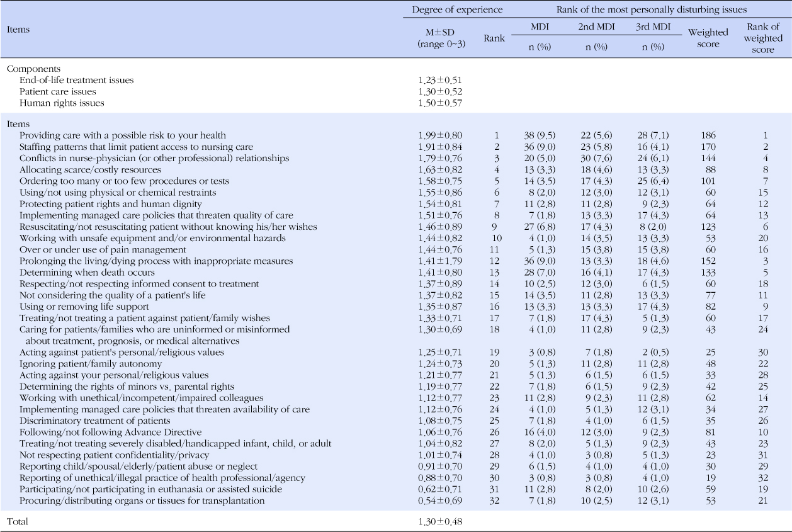792x532 pixels.
Task: Click the 'M±SD (range 0~3)' header
Action: [x=440, y=38]
